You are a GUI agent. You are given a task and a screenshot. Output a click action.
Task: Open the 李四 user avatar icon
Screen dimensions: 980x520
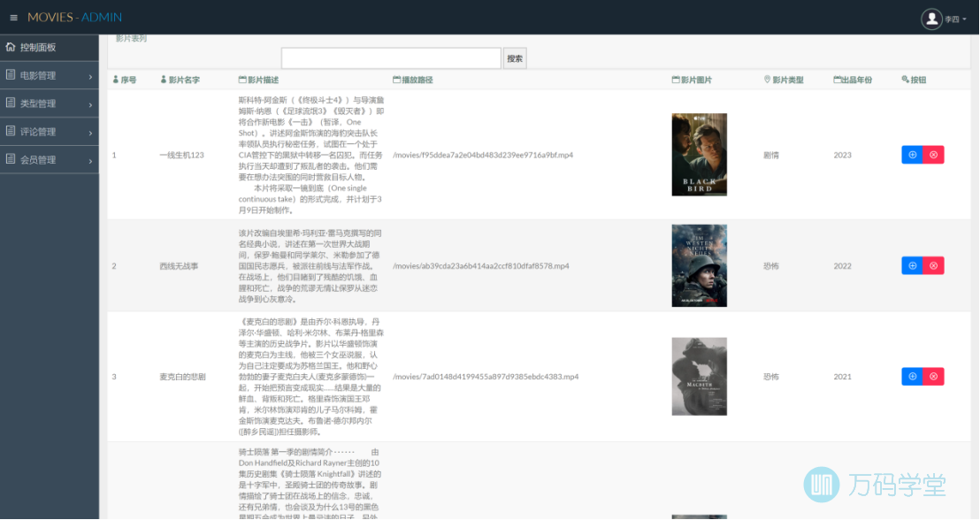point(931,19)
